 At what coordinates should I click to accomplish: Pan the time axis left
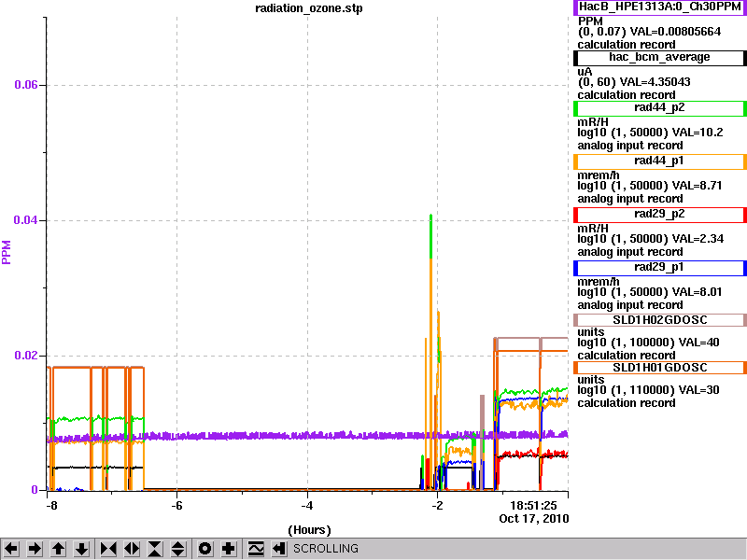11,549
